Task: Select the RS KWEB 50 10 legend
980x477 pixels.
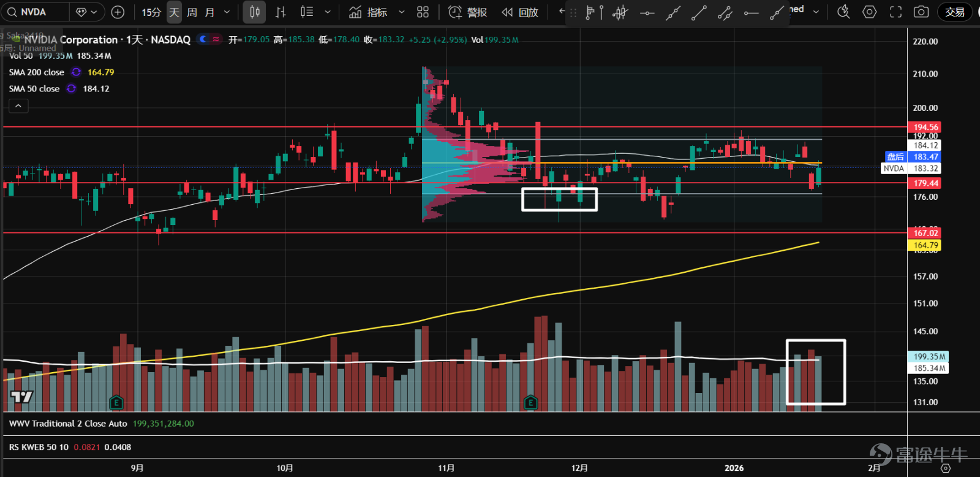Action: coord(39,447)
